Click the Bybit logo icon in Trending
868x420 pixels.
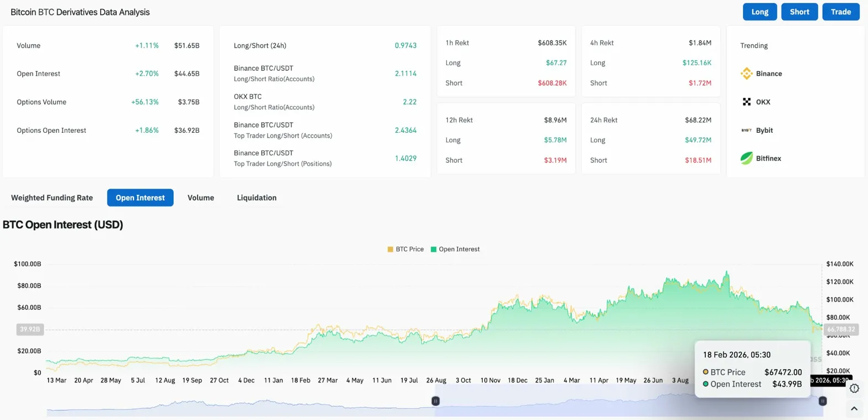[x=746, y=131]
